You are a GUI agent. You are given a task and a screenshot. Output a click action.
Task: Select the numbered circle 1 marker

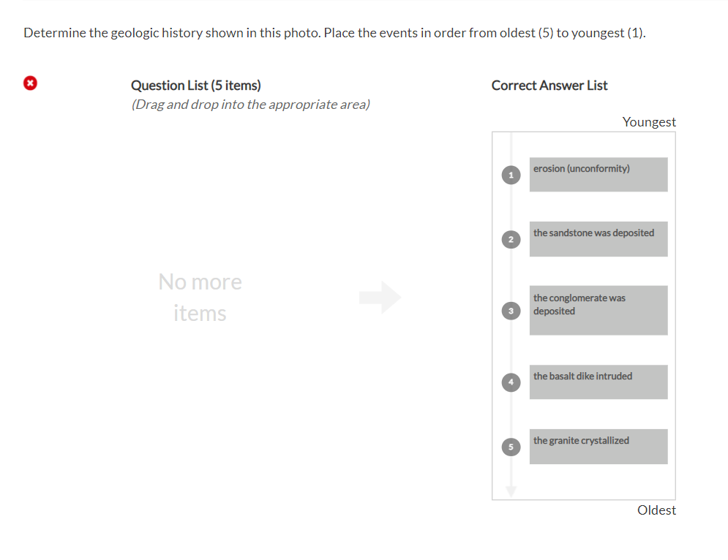pyautogui.click(x=511, y=175)
